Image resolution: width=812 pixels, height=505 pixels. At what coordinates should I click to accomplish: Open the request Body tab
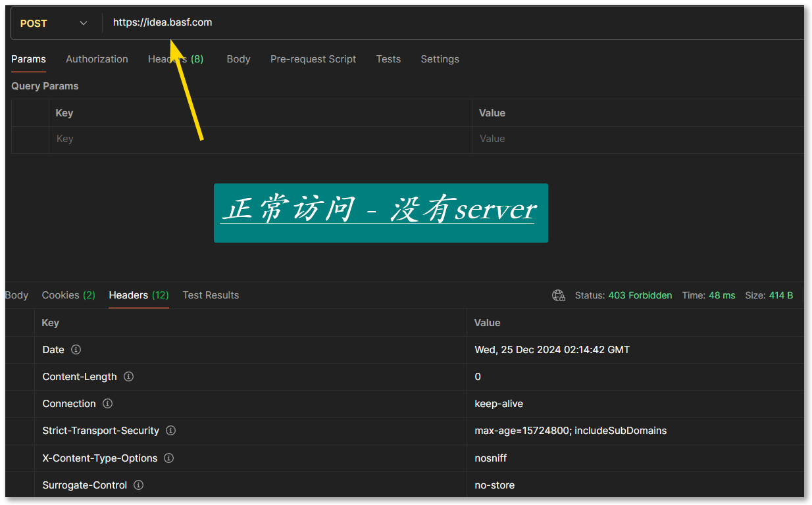tap(238, 59)
